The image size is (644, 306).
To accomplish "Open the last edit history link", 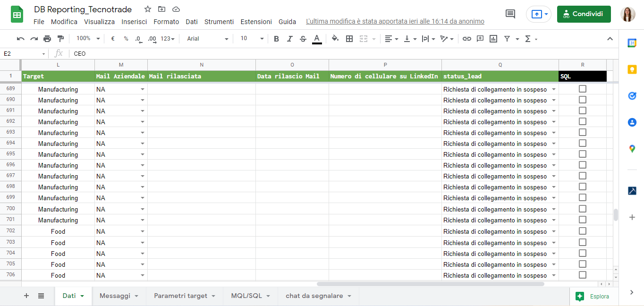I will click(x=395, y=22).
